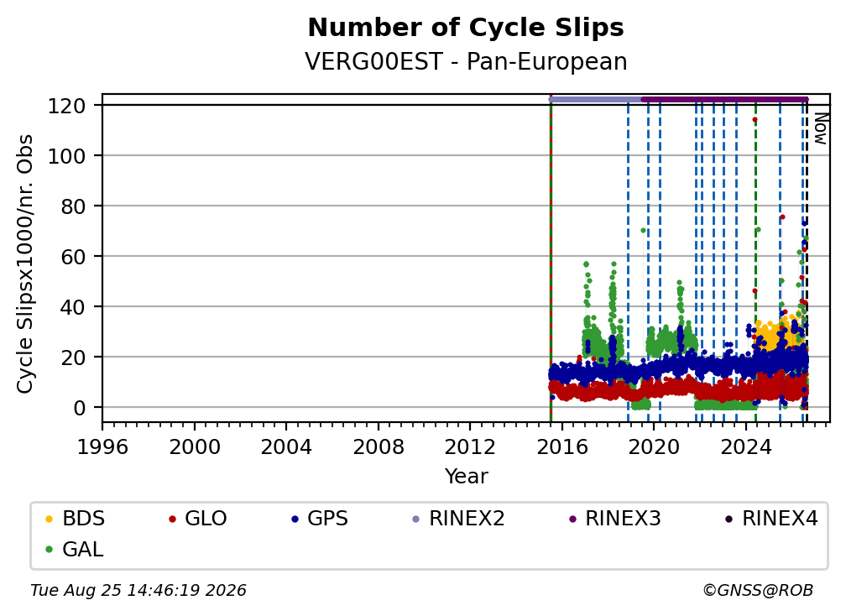Click the 120 y-axis tick label
The height and width of the screenshot is (616, 846).
click(x=66, y=107)
